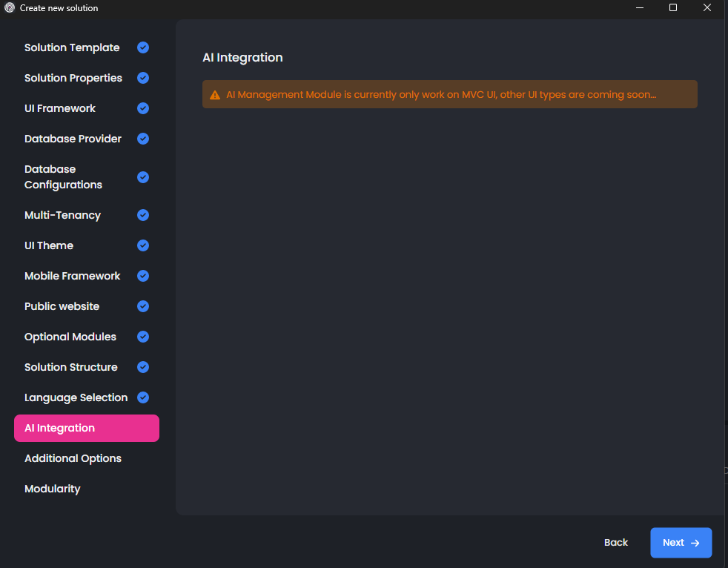Open the Additional Options step
Viewport: 728px width, 568px height.
click(73, 458)
